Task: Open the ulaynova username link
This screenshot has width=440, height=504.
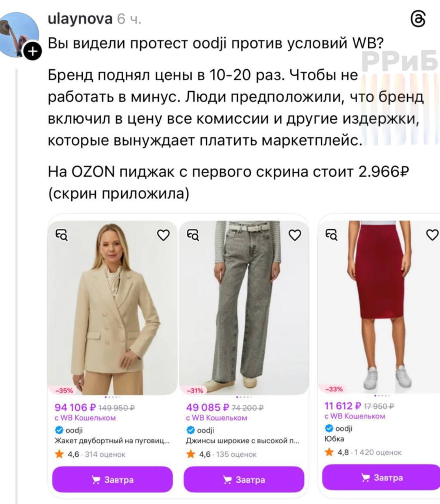Action: [x=80, y=19]
